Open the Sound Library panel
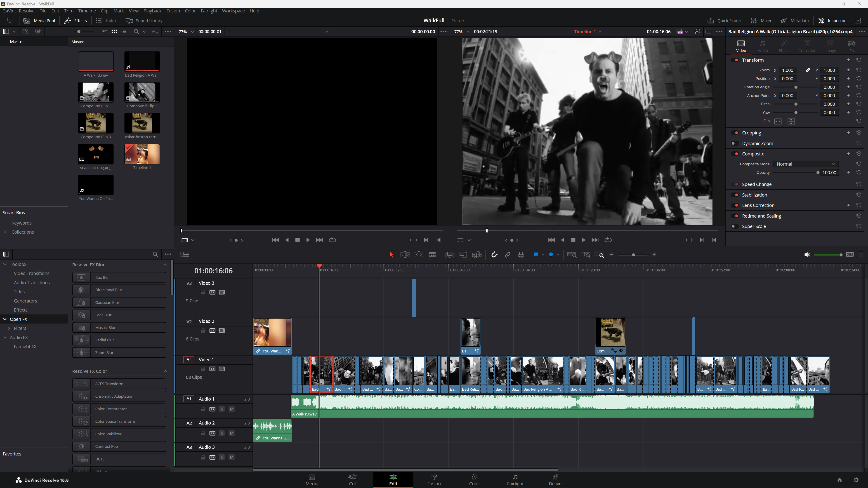 (144, 21)
